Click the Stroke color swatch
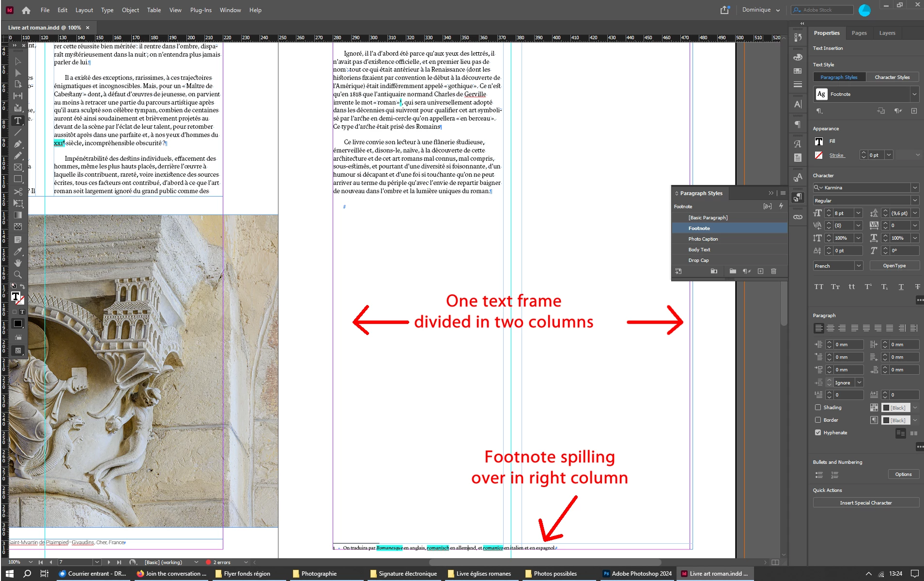Image resolution: width=924 pixels, height=581 pixels. (819, 155)
